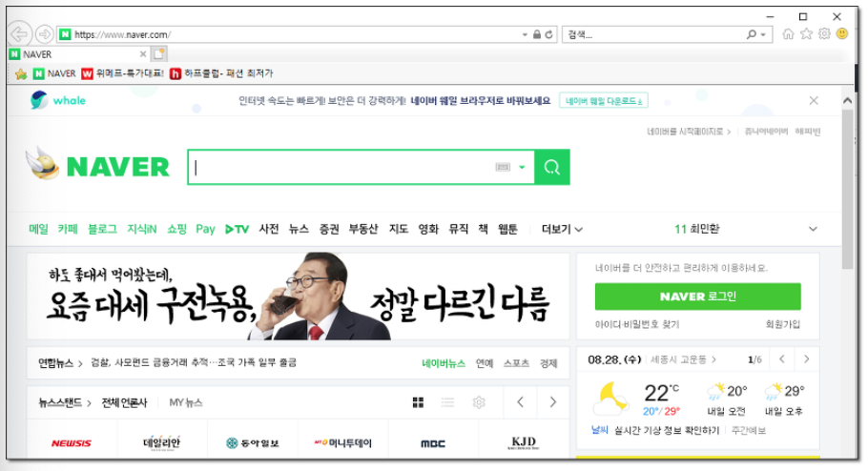This screenshot has width=868, height=471.
Task: Click the magnifier icon in browser search box
Action: coord(752,34)
